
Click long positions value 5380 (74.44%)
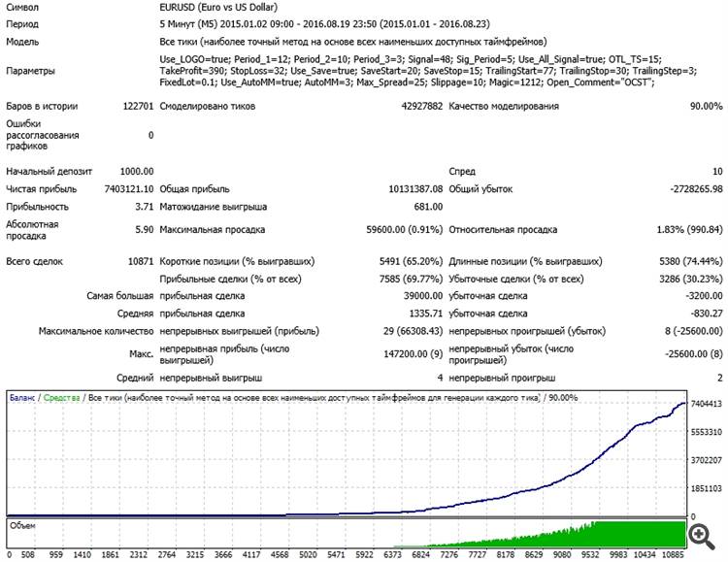click(691, 261)
